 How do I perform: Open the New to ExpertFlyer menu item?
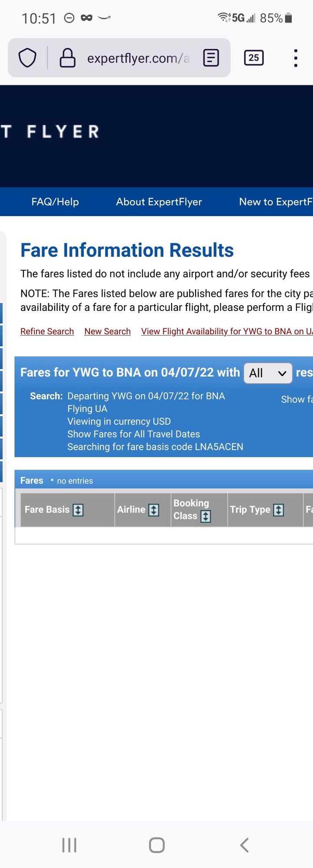click(x=276, y=202)
